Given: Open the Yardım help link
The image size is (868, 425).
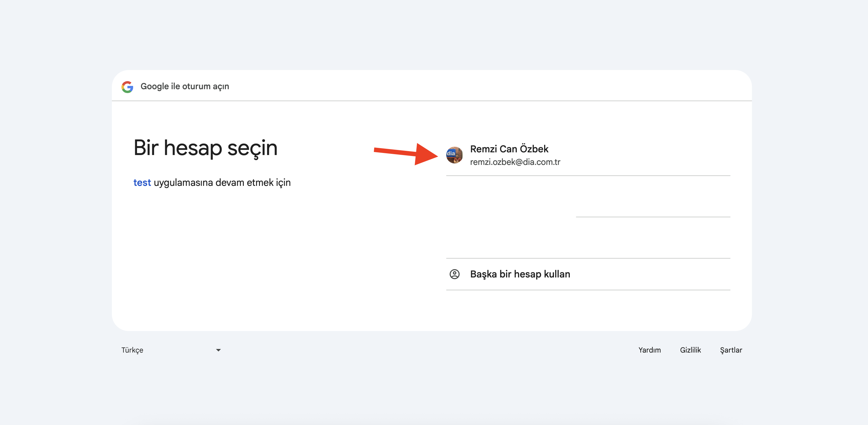Looking at the screenshot, I should click(649, 350).
